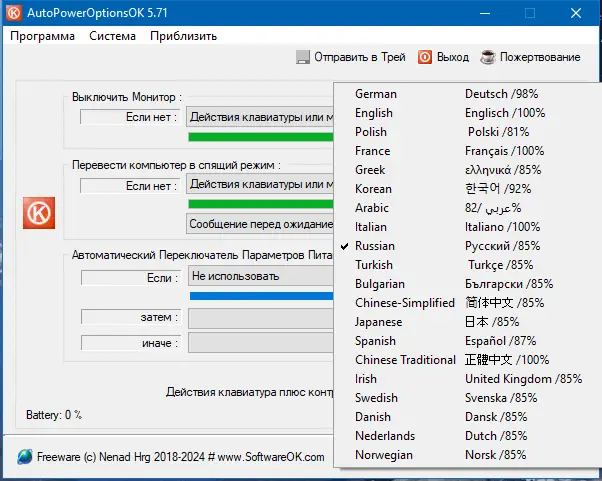Select Bulgarian language
The image size is (602, 481).
(468, 284)
